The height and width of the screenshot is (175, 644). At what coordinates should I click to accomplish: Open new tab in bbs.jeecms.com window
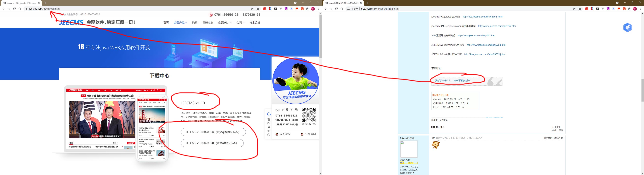367,3
